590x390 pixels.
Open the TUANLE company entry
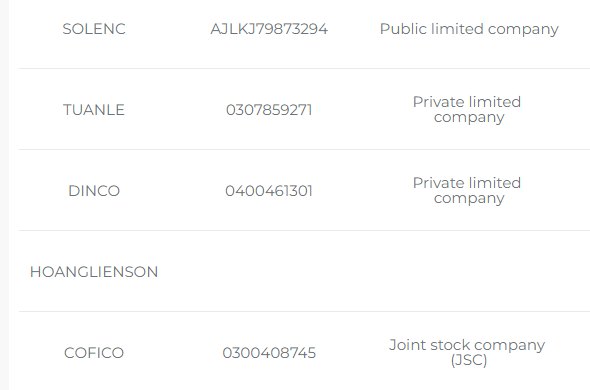[x=94, y=110]
